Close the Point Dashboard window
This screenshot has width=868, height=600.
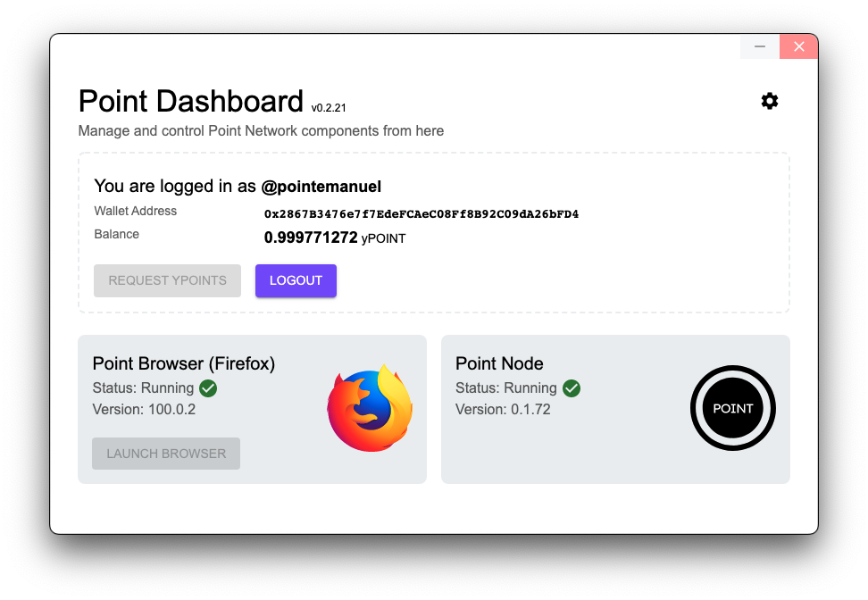799,46
